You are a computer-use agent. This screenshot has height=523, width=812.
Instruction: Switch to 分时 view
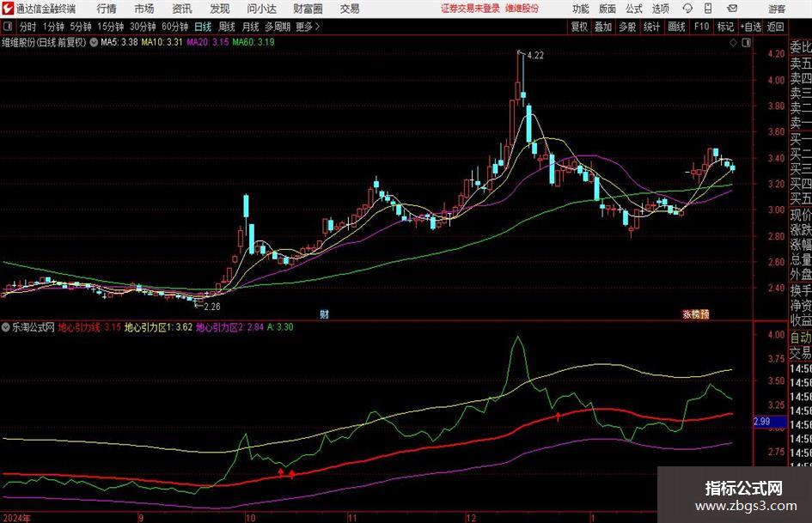(x=28, y=27)
